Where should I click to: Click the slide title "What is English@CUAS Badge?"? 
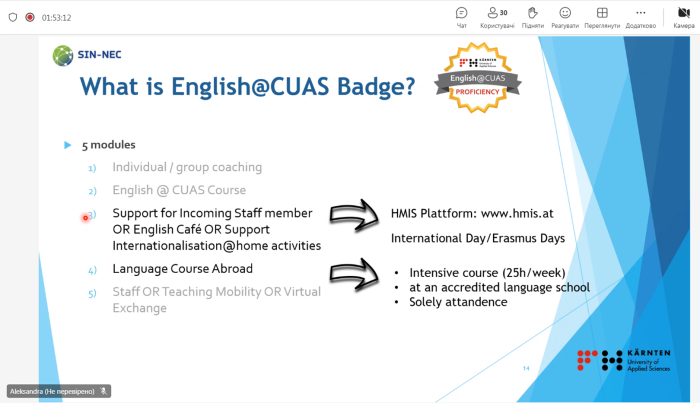click(247, 88)
